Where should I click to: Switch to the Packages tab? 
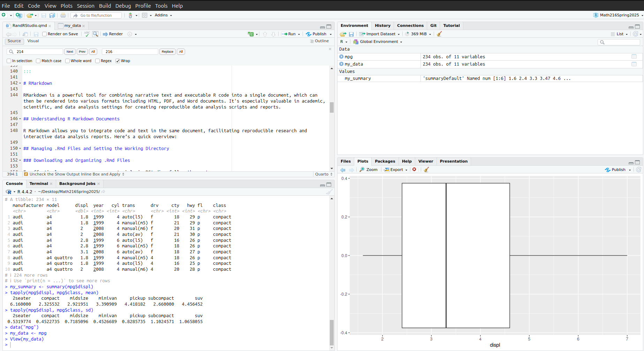(x=385, y=161)
